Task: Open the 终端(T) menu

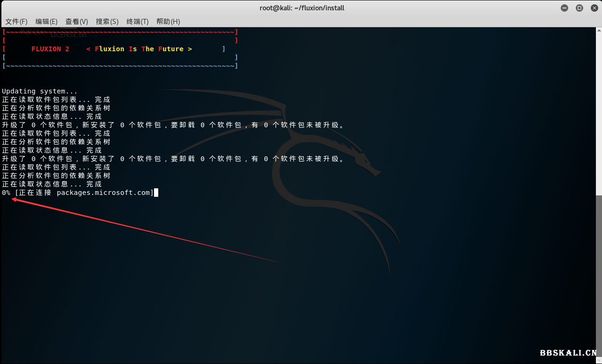Action: click(137, 21)
